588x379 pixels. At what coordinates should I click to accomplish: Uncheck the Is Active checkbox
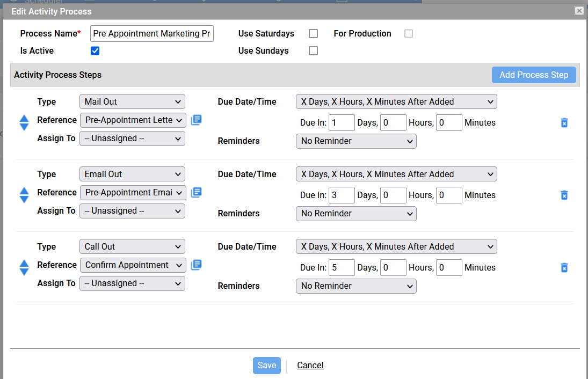[x=95, y=50]
